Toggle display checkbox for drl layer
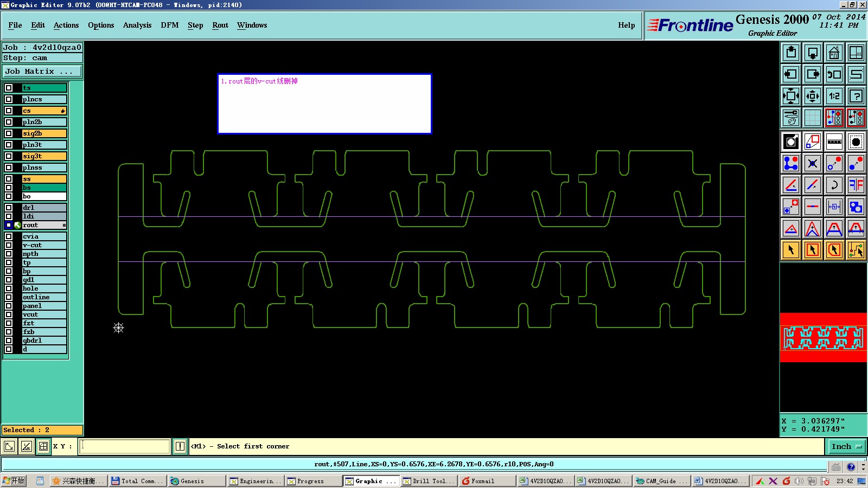Image resolution: width=868 pixels, height=488 pixels. click(x=9, y=208)
